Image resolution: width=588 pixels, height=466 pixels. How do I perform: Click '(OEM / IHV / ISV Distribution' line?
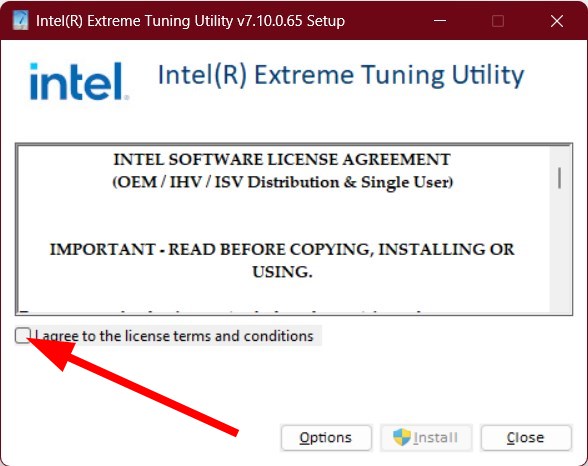pos(283,182)
